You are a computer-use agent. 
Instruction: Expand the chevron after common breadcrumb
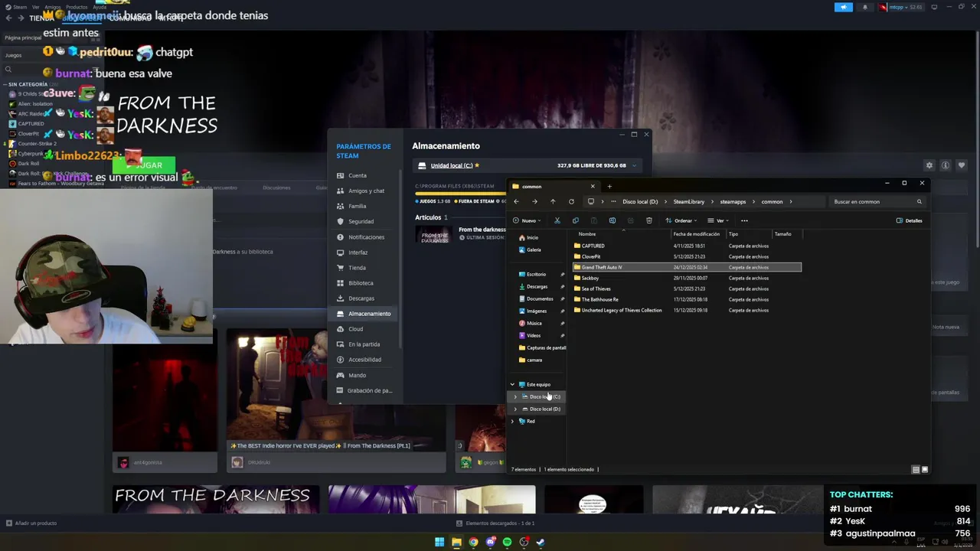pos(790,201)
